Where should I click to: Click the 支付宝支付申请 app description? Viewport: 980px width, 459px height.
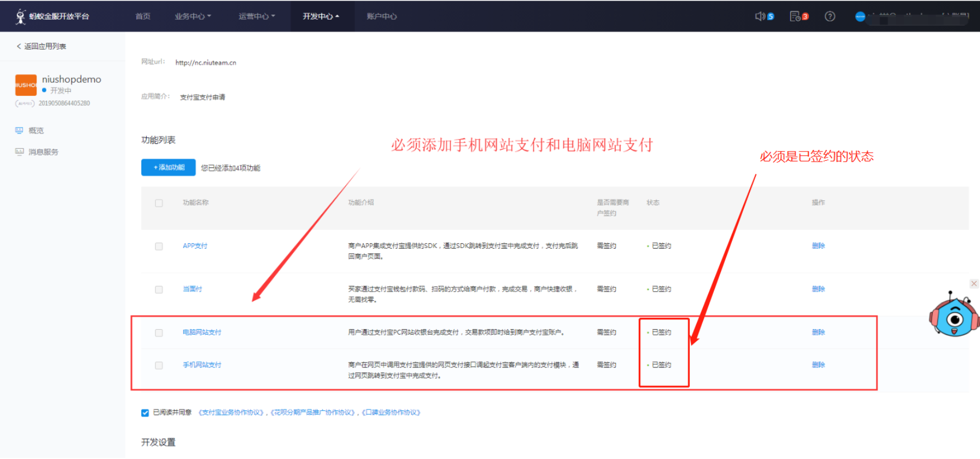202,97
